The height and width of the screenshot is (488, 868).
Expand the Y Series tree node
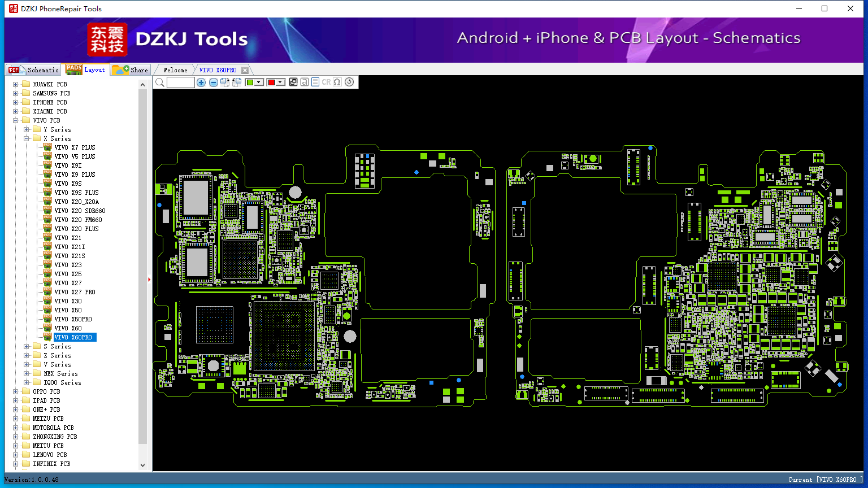(27, 129)
